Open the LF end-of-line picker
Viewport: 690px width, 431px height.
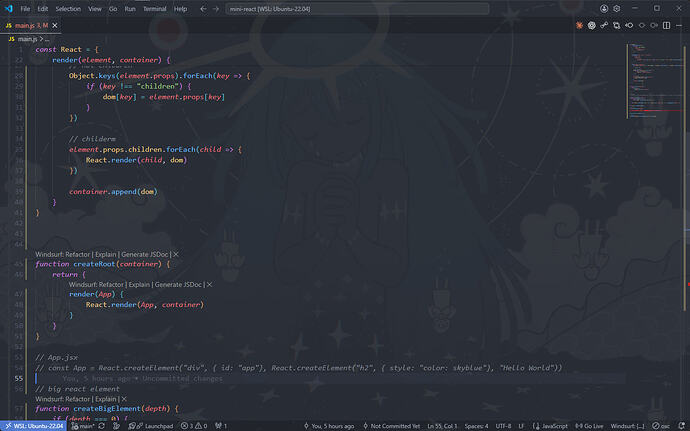(x=521, y=426)
